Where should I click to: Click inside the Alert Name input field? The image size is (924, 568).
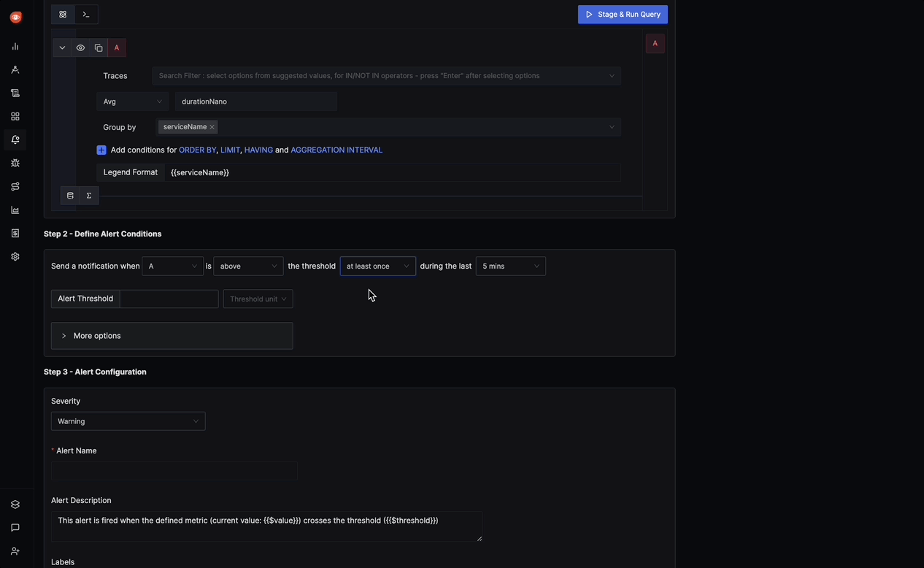pos(174,470)
